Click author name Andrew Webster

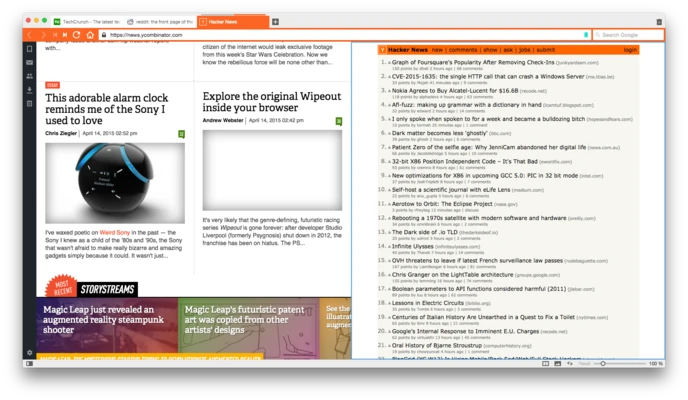pos(222,120)
